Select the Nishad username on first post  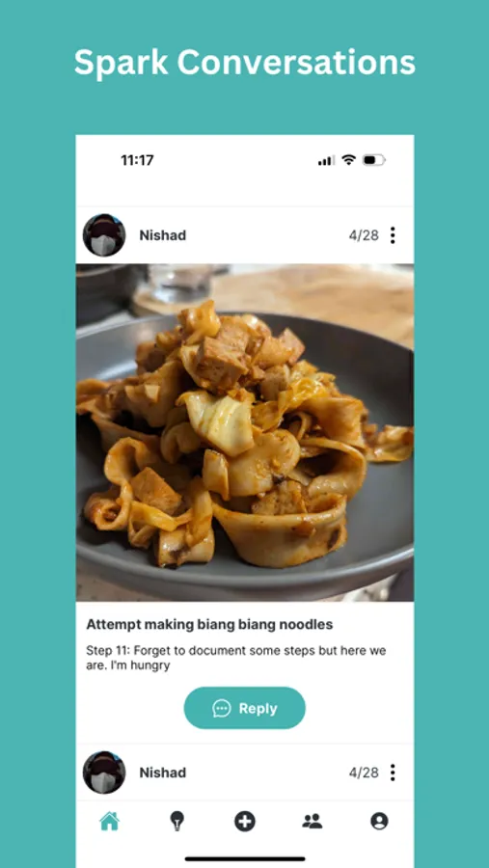tap(162, 235)
